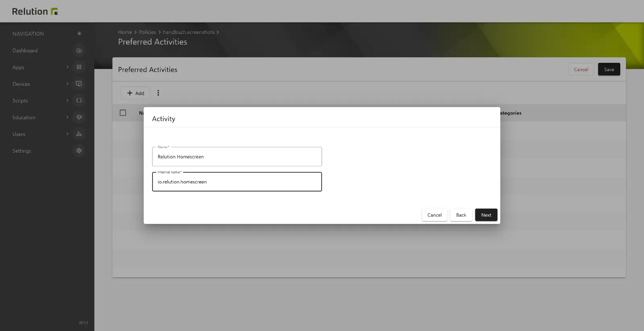The image size is (644, 331).
Task: Click the Add button
Action: pyautogui.click(x=135, y=93)
